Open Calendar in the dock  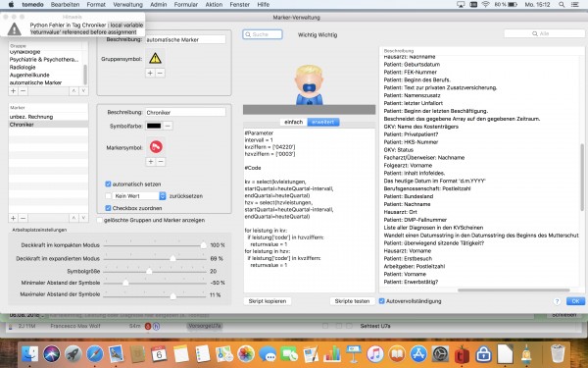(x=159, y=353)
